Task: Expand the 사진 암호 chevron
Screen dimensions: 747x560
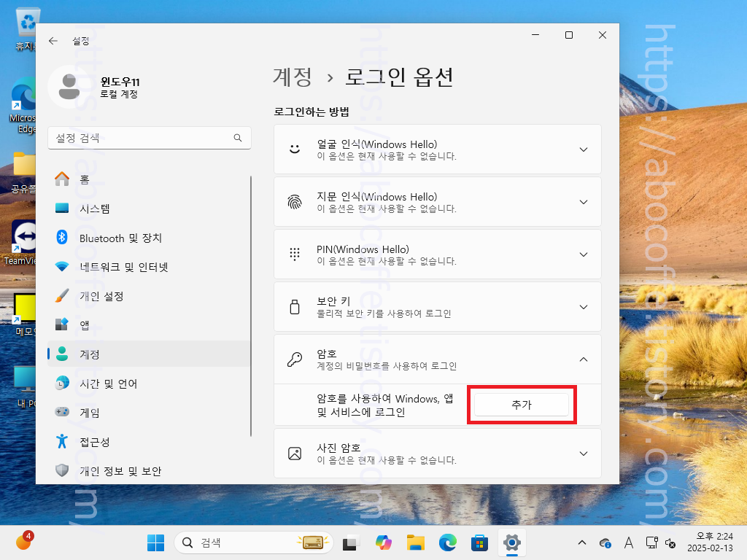Action: (583, 454)
